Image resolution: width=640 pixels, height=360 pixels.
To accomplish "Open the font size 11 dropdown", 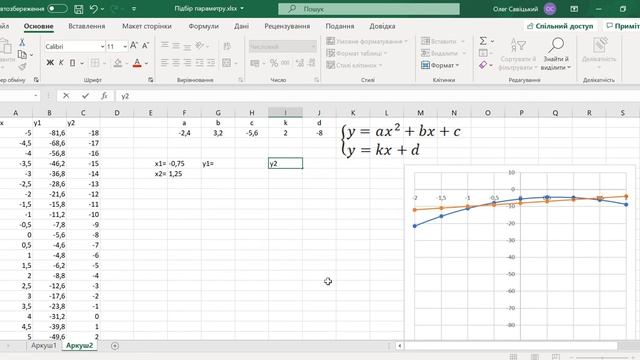I will click(x=125, y=47).
